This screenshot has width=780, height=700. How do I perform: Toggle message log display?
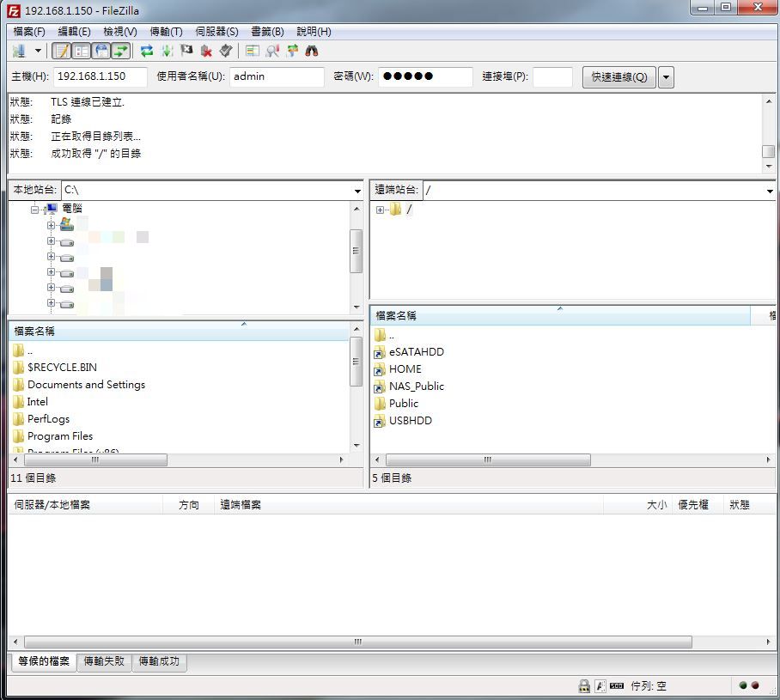(x=62, y=51)
